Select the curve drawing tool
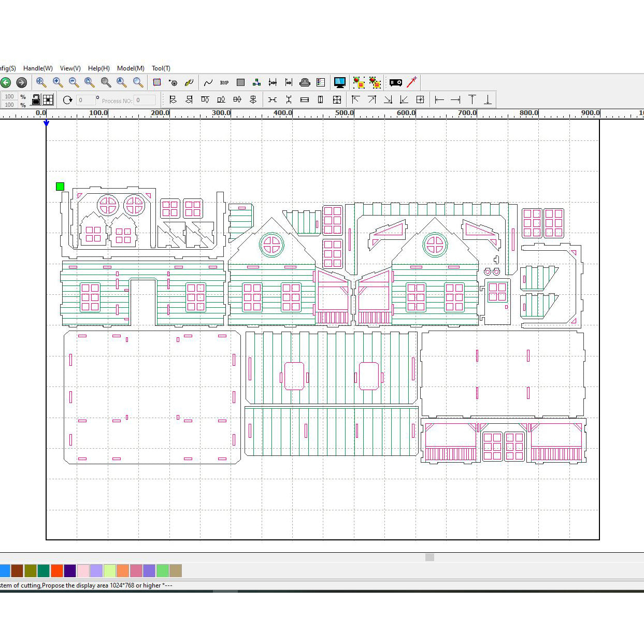The height and width of the screenshot is (644, 644). (x=208, y=82)
